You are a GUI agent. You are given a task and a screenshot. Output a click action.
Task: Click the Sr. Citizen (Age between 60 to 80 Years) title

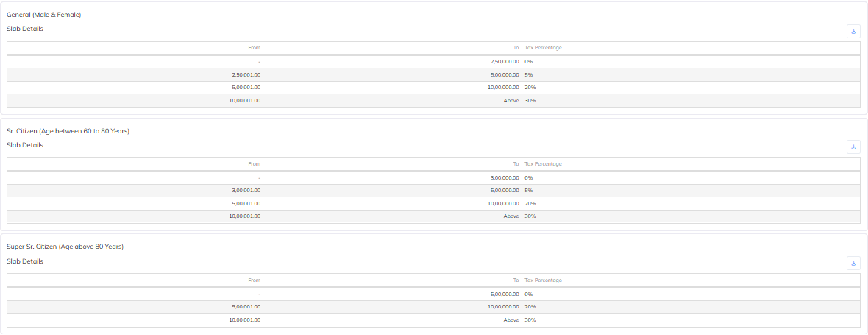[x=68, y=131]
